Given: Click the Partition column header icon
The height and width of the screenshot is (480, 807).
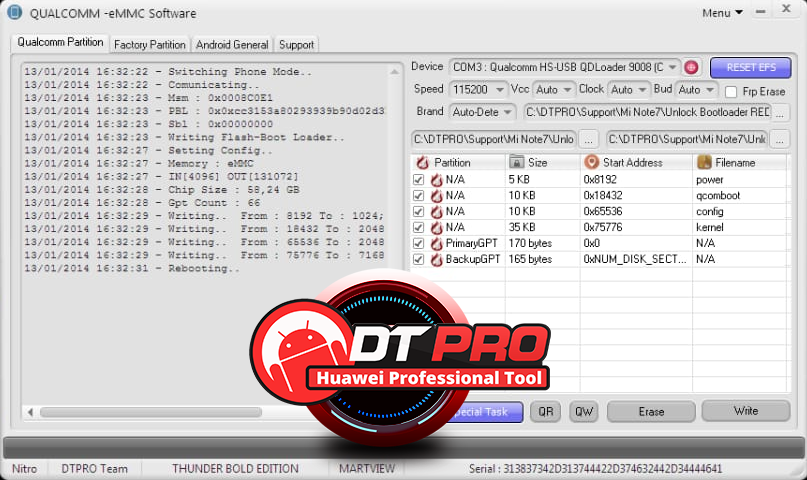Looking at the screenshot, I should (x=423, y=163).
